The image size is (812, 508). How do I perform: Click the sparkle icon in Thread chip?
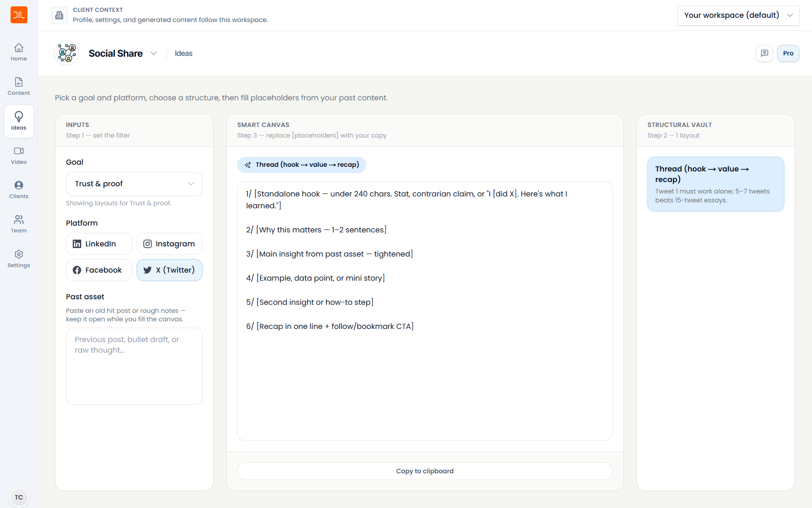click(x=248, y=165)
